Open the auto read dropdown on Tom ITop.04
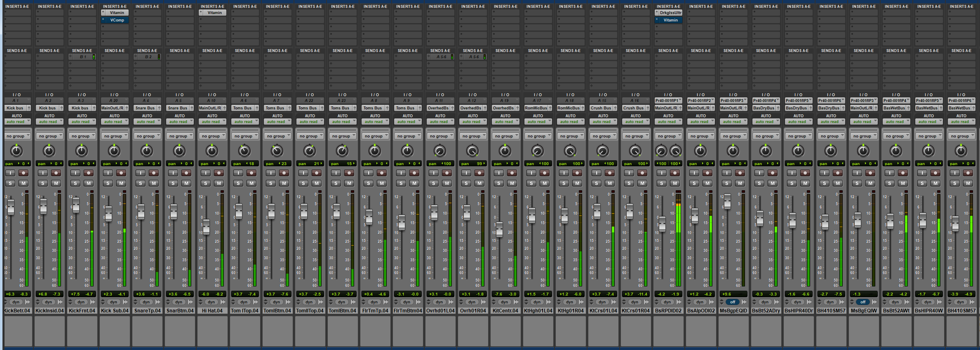The image size is (980, 350). point(244,122)
